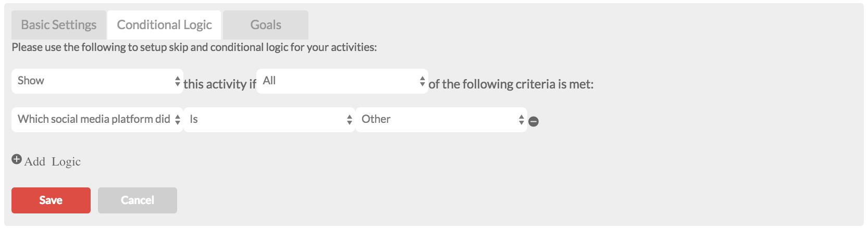Click the 'of the following criteria is met' label
The width and height of the screenshot is (868, 228).
[x=511, y=84]
